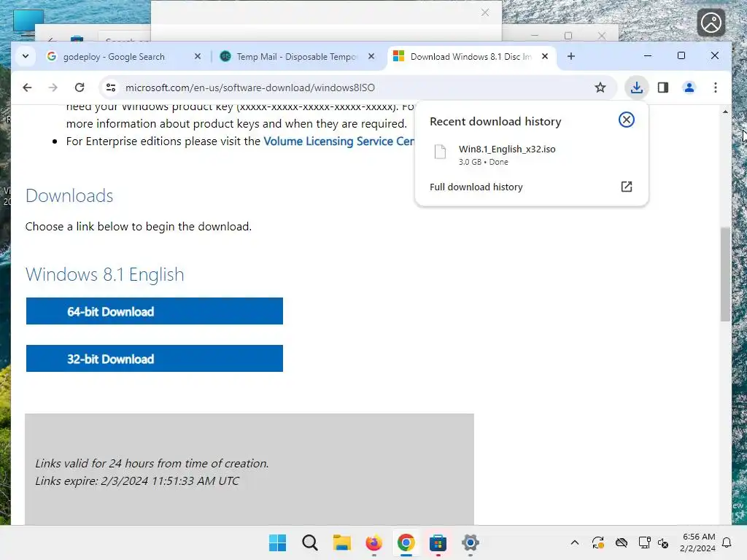Show hidden system tray icons
Screen dimensions: 747x560
click(x=575, y=542)
